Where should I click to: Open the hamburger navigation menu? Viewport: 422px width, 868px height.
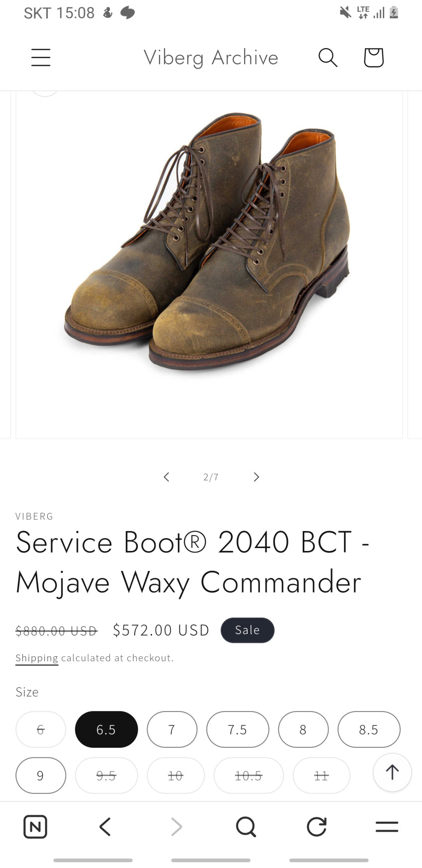[x=41, y=57]
